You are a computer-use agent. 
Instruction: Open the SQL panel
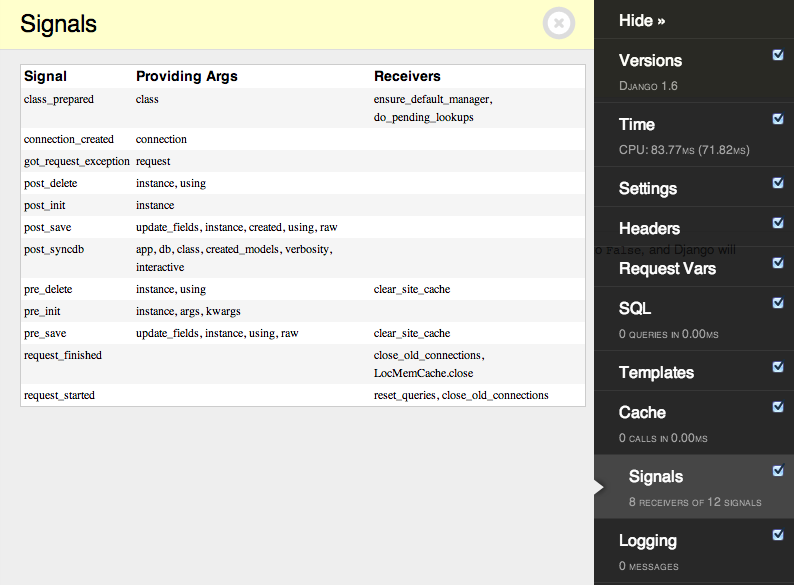click(635, 309)
